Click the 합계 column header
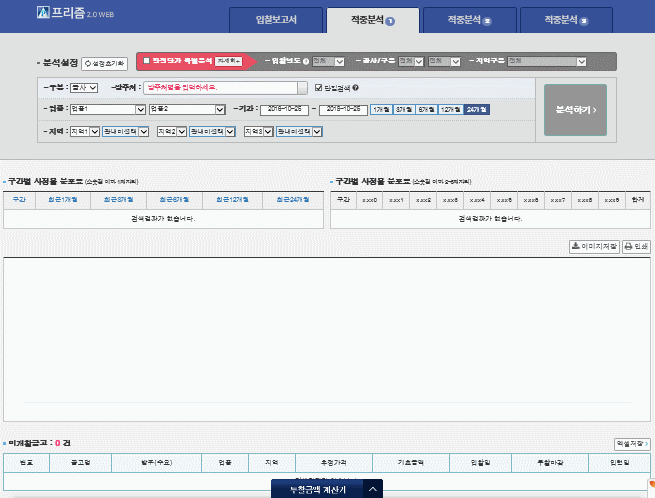This screenshot has width=655, height=498. [638, 200]
